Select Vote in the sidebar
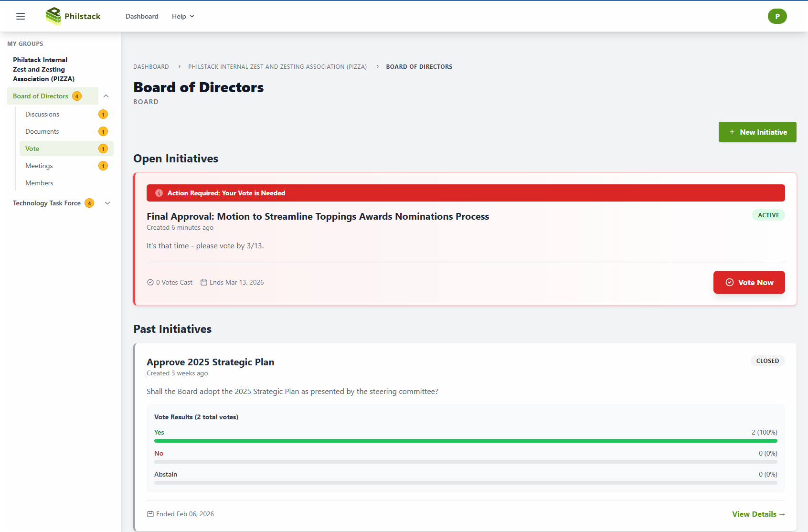Screen dimensions: 808x532 click(32, 148)
